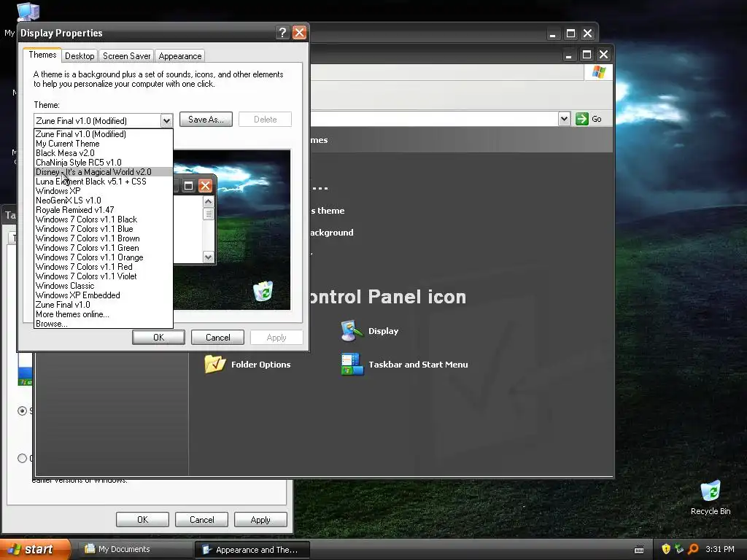Select ChaNinja Style RC5 v1.0 theme

tap(104, 163)
